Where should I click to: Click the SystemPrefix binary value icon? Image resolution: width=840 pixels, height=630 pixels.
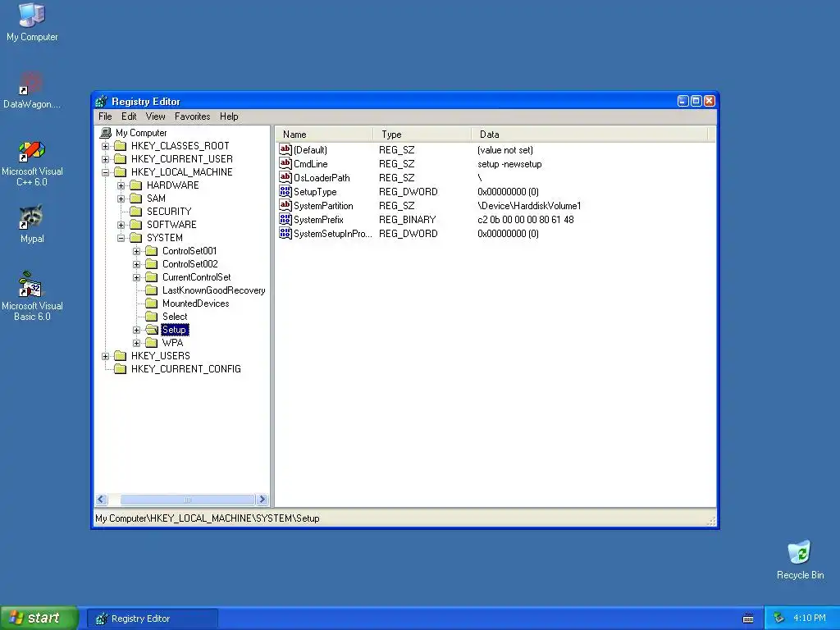click(x=285, y=219)
